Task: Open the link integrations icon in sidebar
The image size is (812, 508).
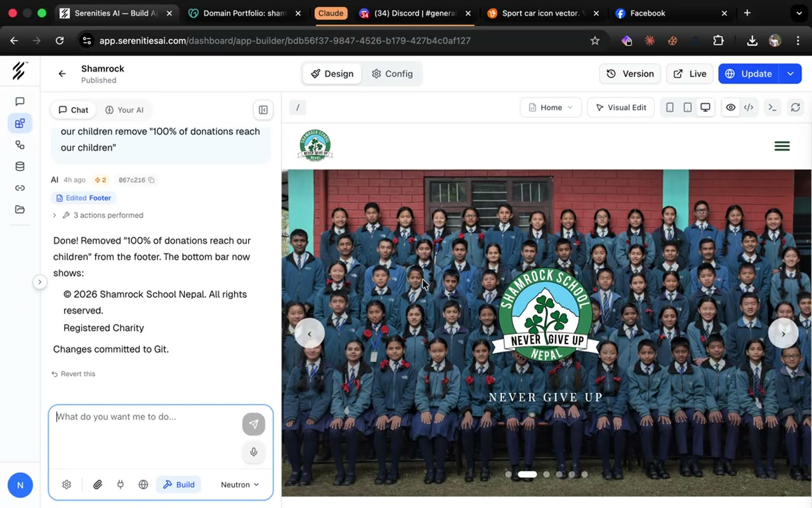Action: pos(20,188)
